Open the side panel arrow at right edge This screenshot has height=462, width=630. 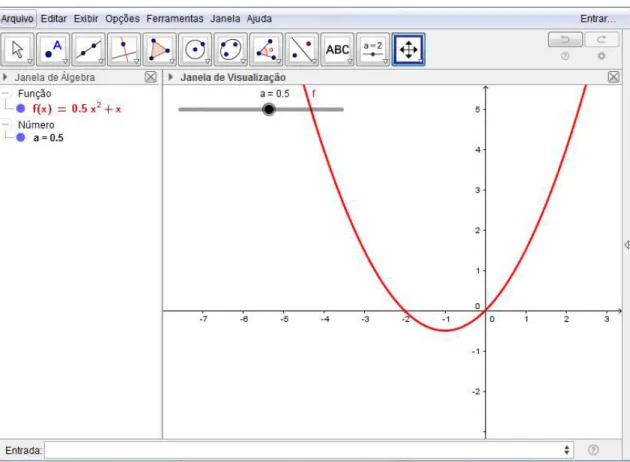626,245
